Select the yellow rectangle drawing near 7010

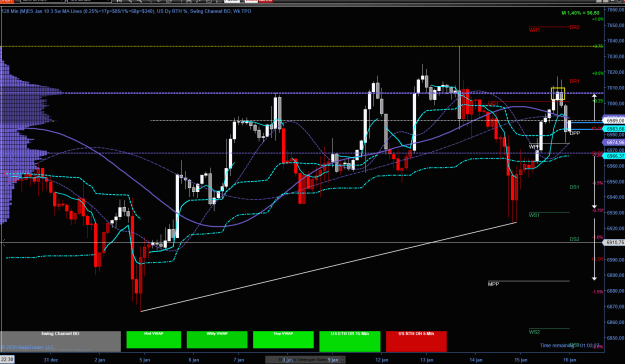click(558, 93)
